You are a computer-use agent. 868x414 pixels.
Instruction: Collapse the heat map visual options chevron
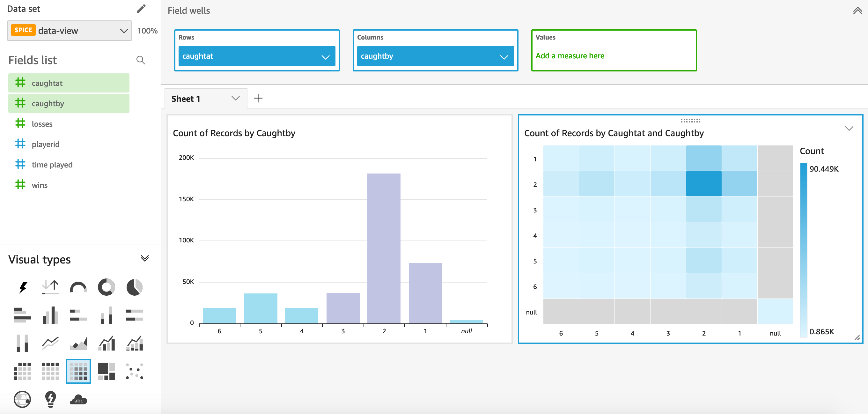(x=849, y=128)
